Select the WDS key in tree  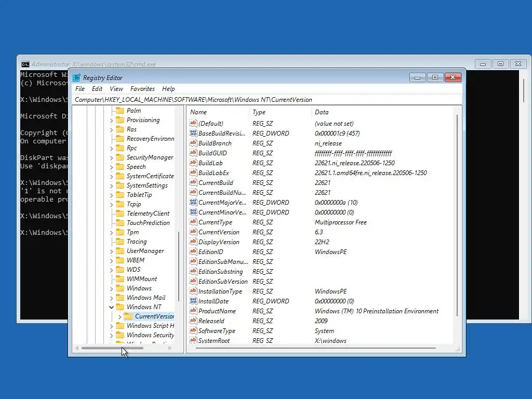[x=134, y=270]
